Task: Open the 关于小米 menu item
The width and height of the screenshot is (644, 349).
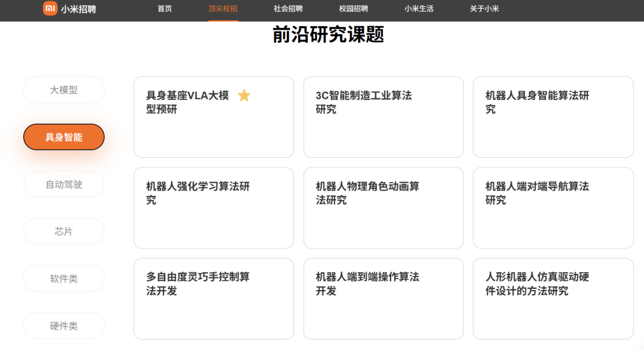Action: click(x=484, y=9)
